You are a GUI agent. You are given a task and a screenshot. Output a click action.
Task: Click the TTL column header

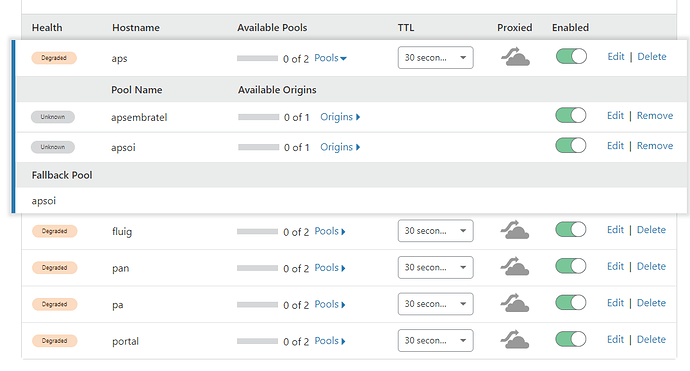tap(406, 28)
